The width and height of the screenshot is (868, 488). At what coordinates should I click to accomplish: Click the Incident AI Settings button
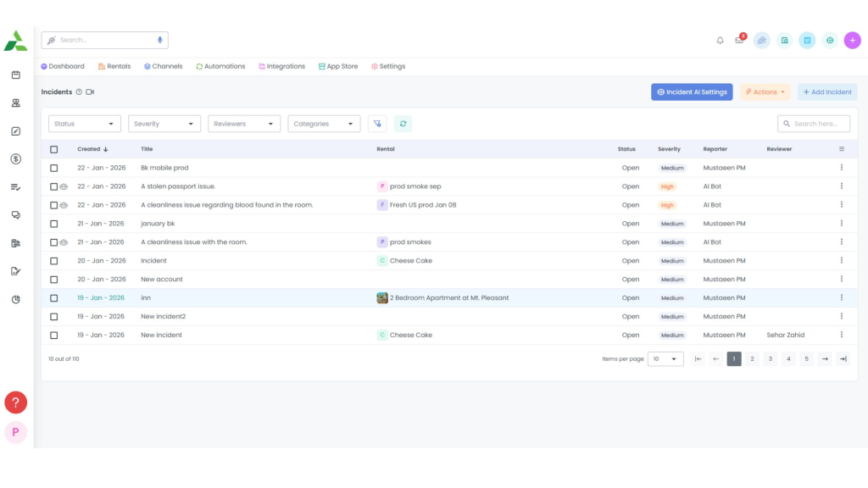point(692,91)
